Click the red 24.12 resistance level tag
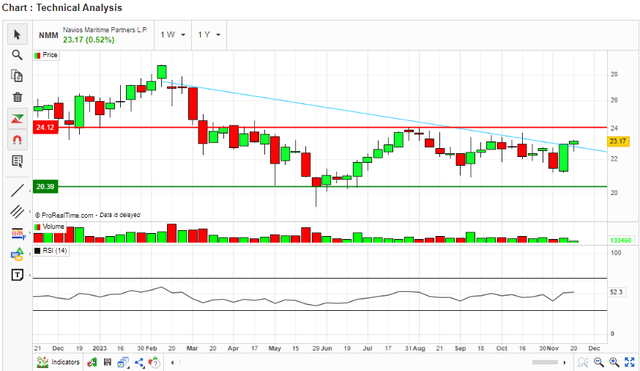Screen dimensions: 640x371 pyautogui.click(x=45, y=127)
